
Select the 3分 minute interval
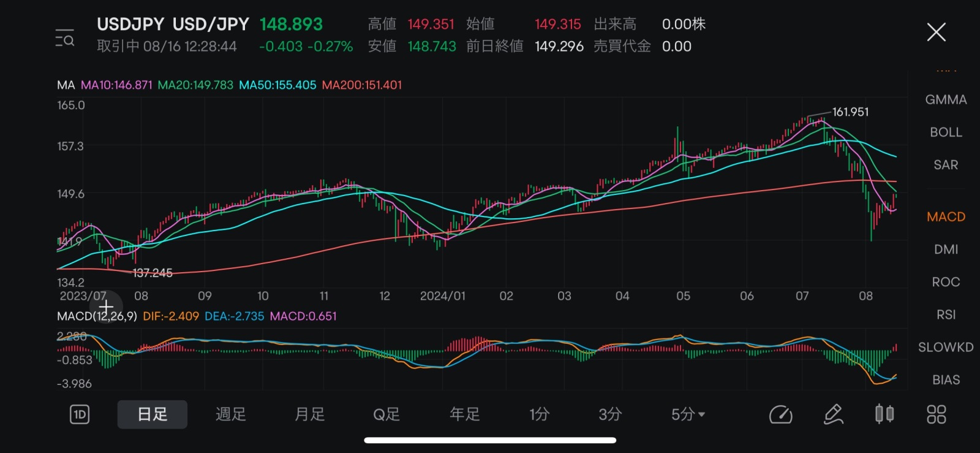tap(610, 414)
